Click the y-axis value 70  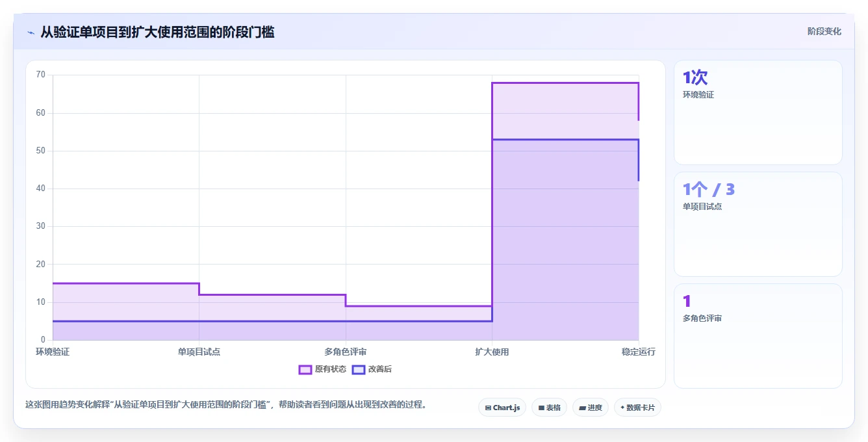41,75
